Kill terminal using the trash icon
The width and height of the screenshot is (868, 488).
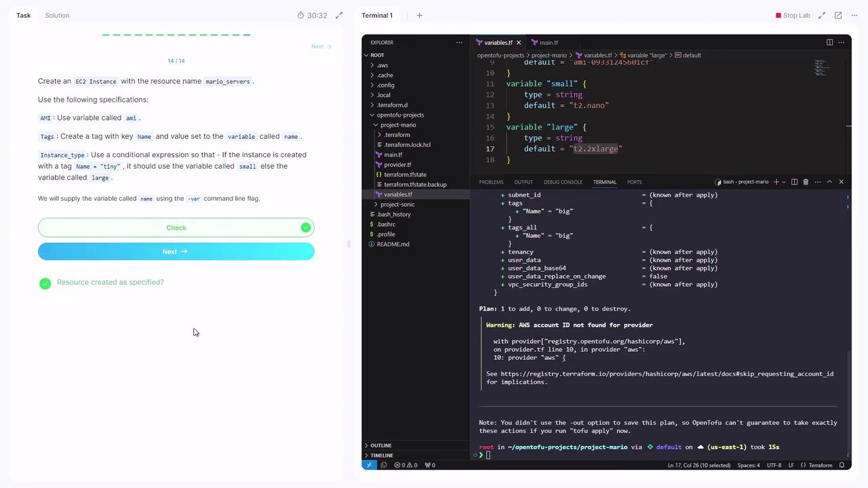click(x=806, y=182)
